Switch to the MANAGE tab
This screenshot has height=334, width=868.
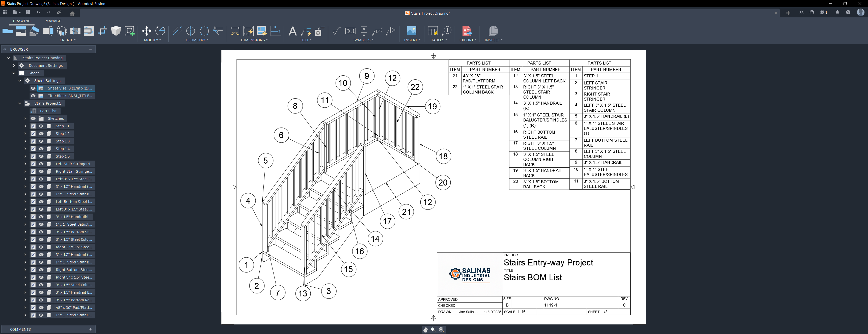(53, 21)
